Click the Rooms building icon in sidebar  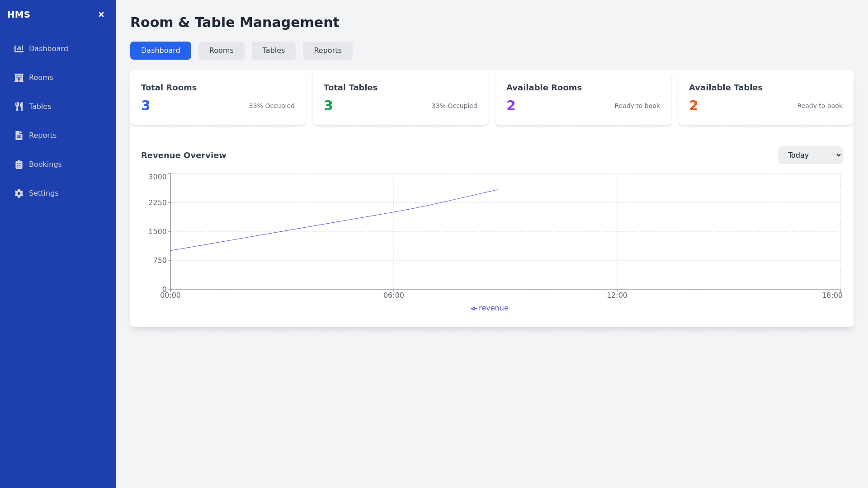point(19,78)
